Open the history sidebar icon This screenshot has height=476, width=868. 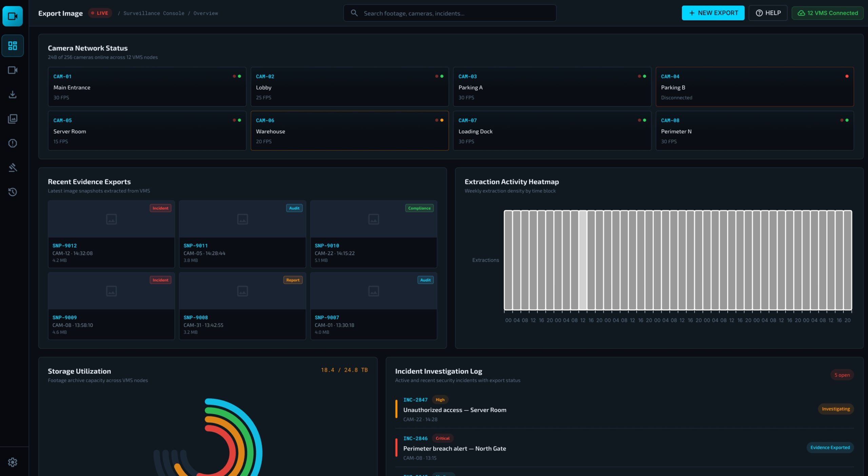[13, 192]
